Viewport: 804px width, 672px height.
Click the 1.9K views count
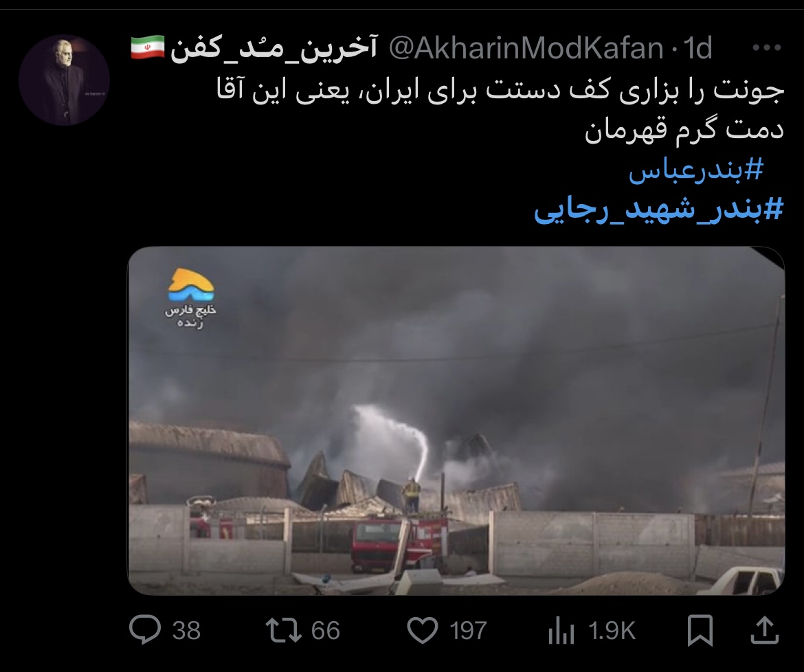pos(612,631)
